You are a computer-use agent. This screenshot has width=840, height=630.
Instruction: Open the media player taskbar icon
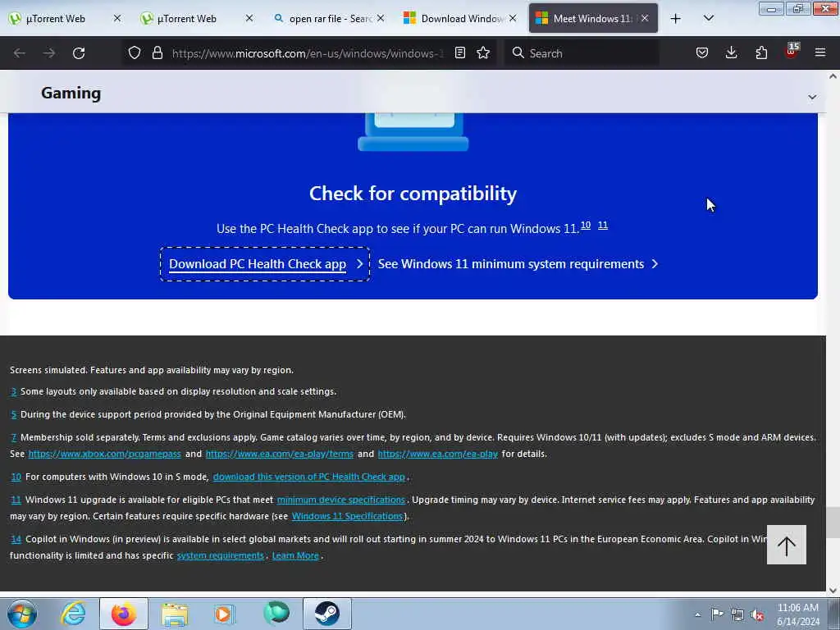225,614
